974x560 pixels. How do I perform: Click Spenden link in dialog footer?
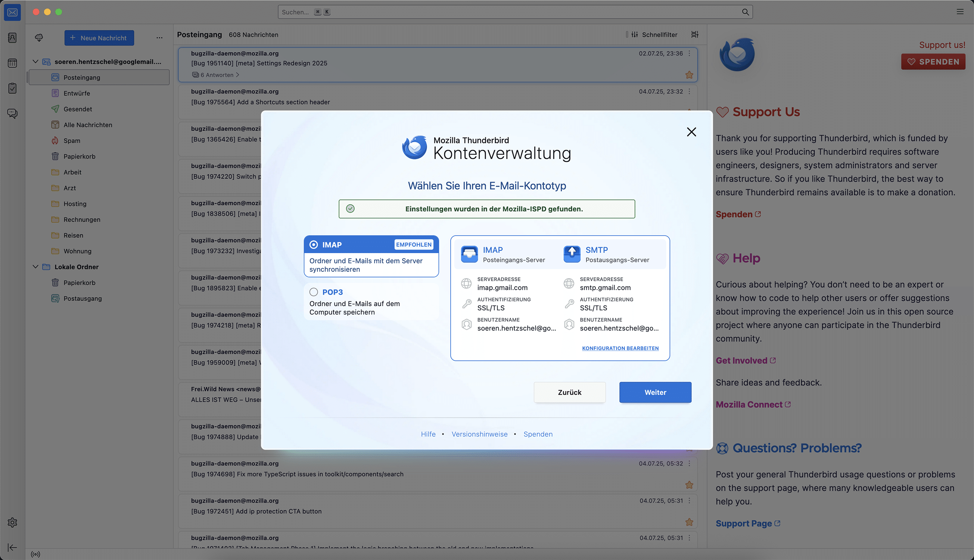coord(538,434)
